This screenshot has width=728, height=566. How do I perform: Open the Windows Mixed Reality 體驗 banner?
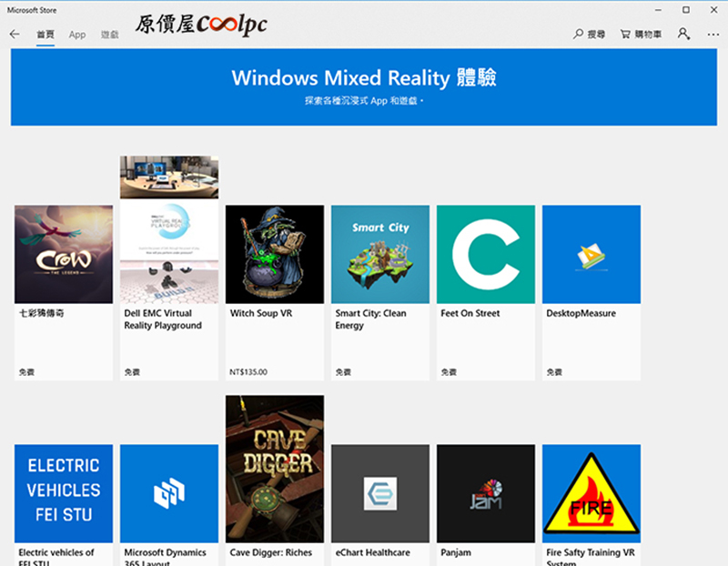click(x=364, y=87)
